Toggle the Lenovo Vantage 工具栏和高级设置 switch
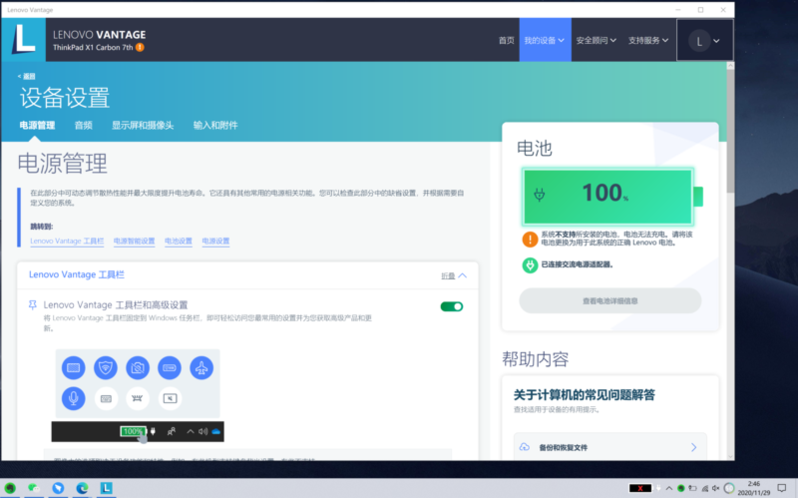Screen dimensions: 798x498 pyautogui.click(x=451, y=306)
